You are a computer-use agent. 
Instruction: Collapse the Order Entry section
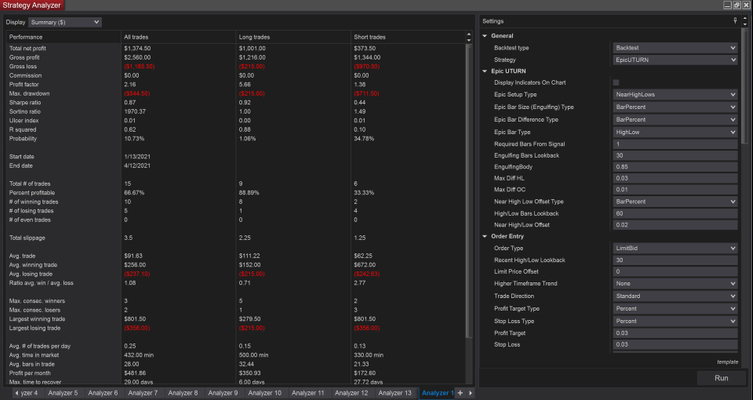tap(486, 236)
